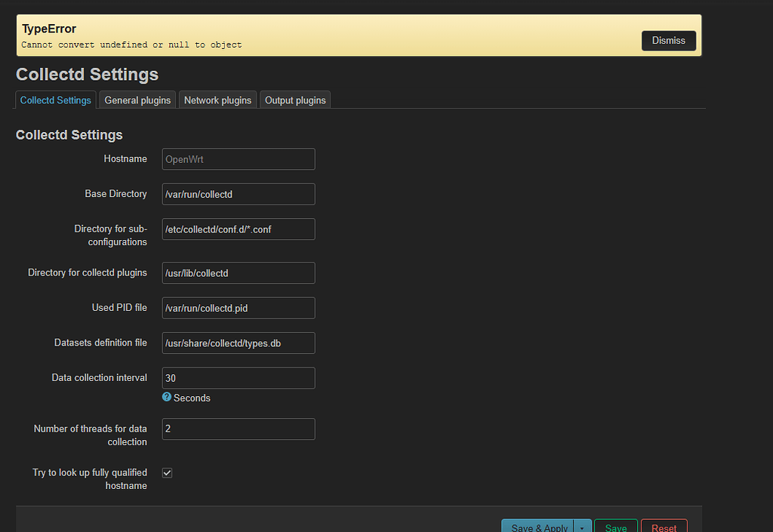Click the Save & Apply button
Screen dimensions: 773x532
tap(537, 527)
